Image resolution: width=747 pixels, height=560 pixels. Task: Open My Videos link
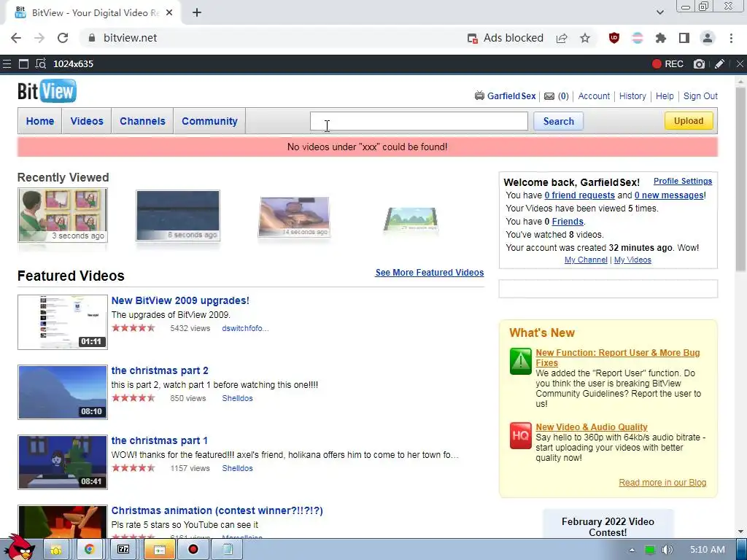pos(632,260)
